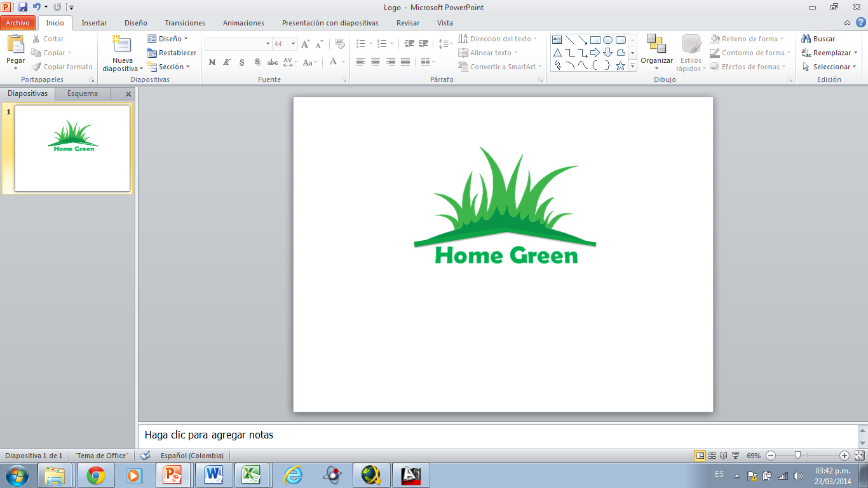Open Google Chrome from taskbar

click(96, 475)
